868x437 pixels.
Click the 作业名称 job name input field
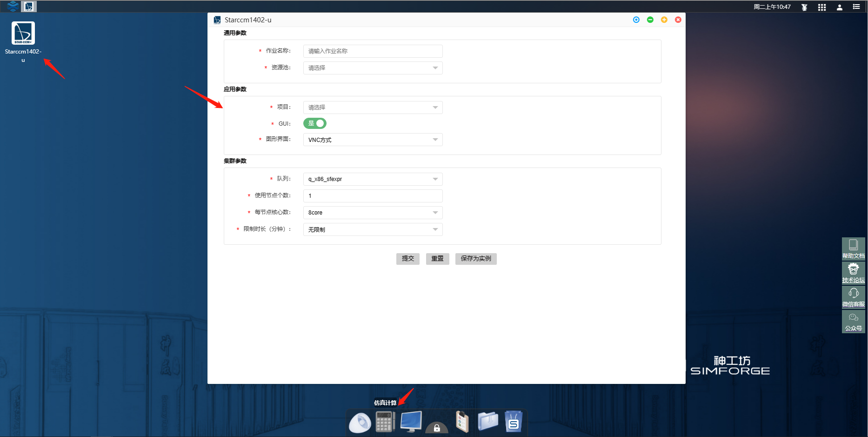pos(373,51)
